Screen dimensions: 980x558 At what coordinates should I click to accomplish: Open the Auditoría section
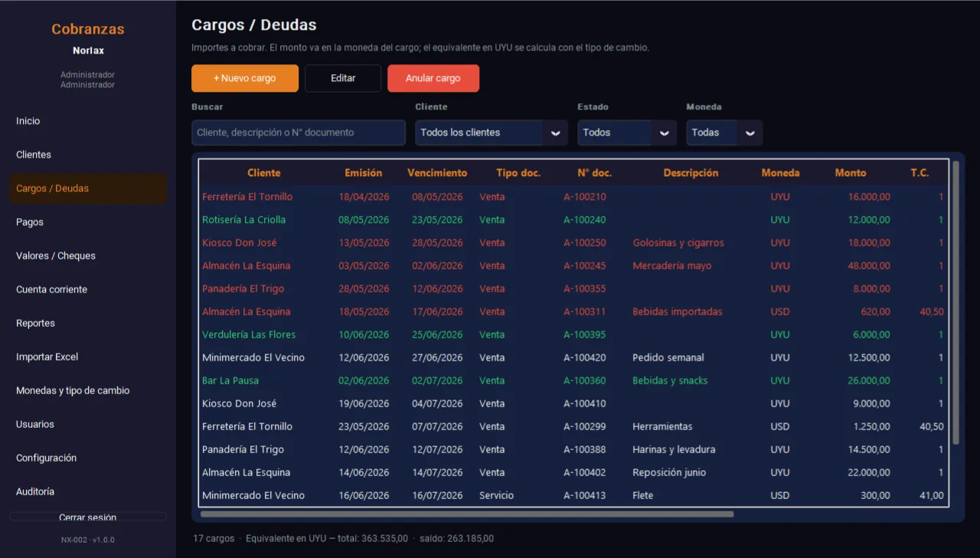pos(88,491)
